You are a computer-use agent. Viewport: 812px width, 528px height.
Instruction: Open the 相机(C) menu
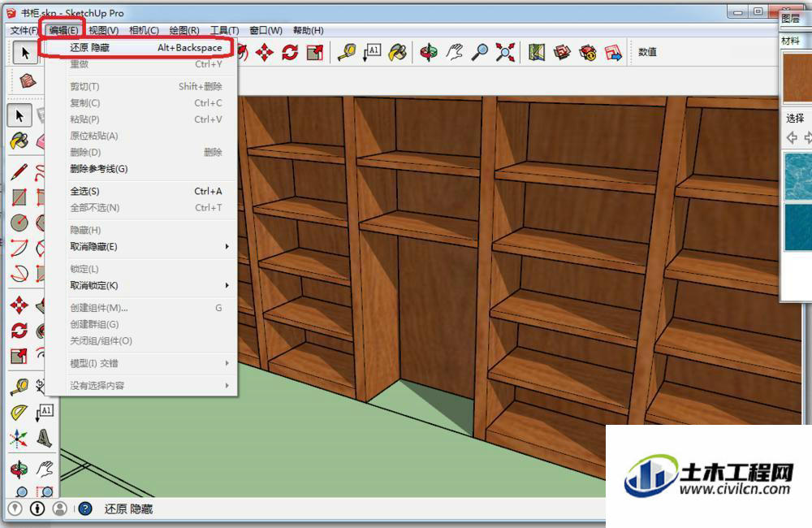[x=144, y=31]
